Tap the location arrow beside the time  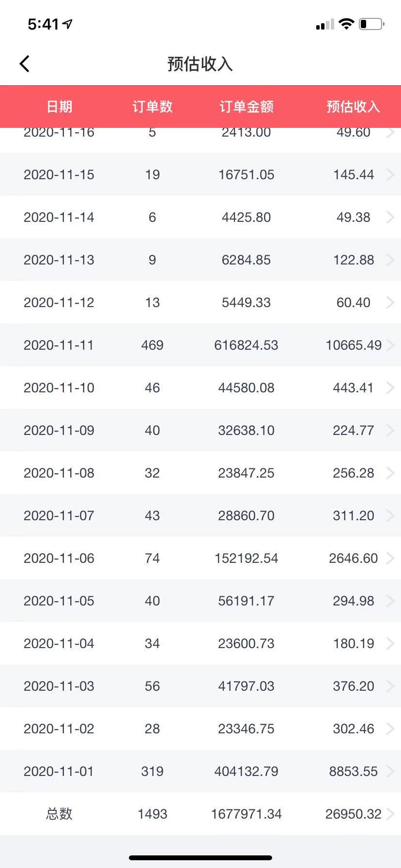point(67,24)
